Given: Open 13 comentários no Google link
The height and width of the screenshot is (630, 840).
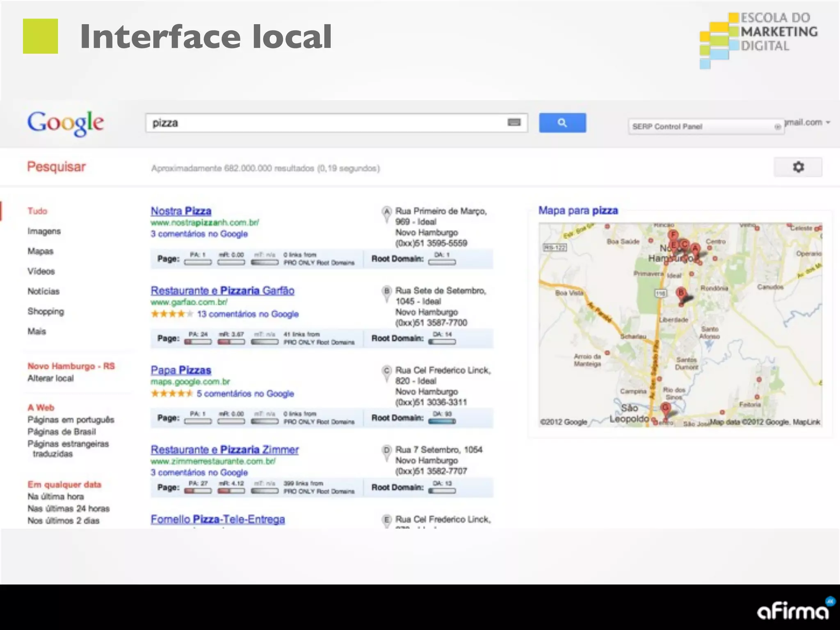Looking at the screenshot, I should tap(248, 314).
